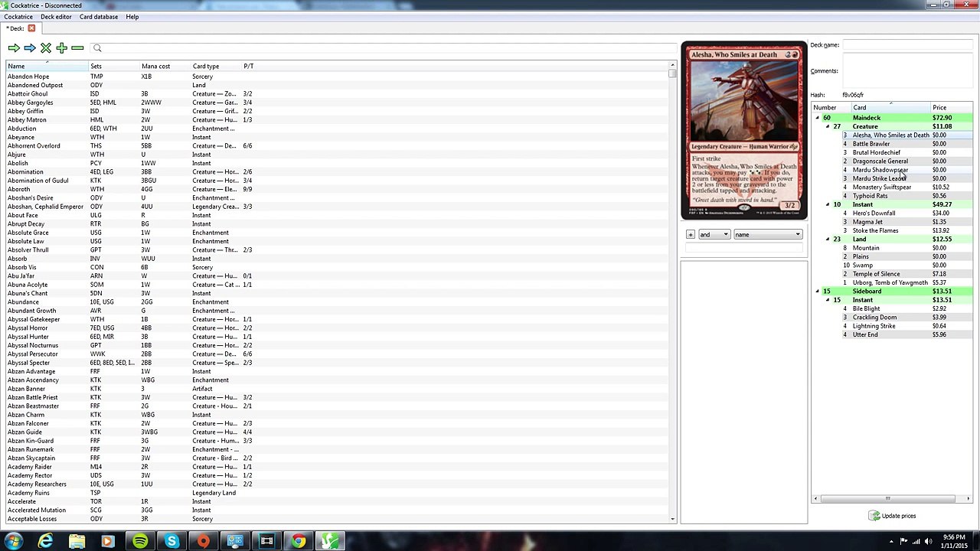Click the green X remove card icon
980x551 pixels.
(x=46, y=48)
